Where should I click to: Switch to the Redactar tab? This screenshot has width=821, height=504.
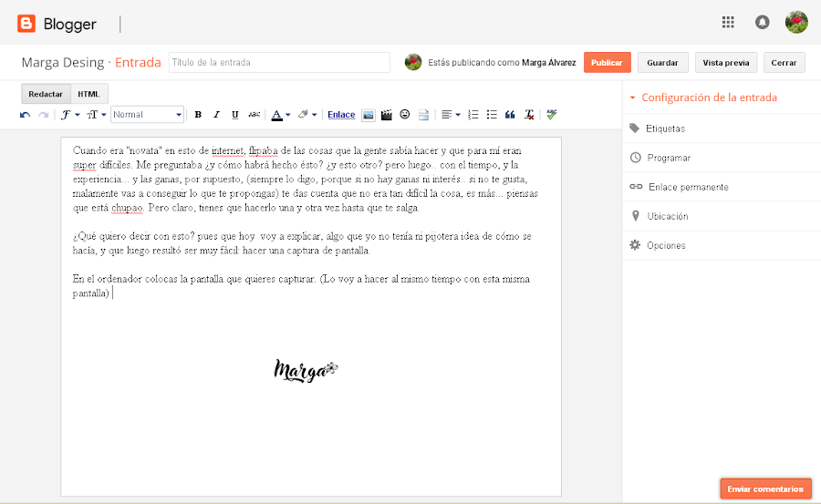[x=46, y=94]
